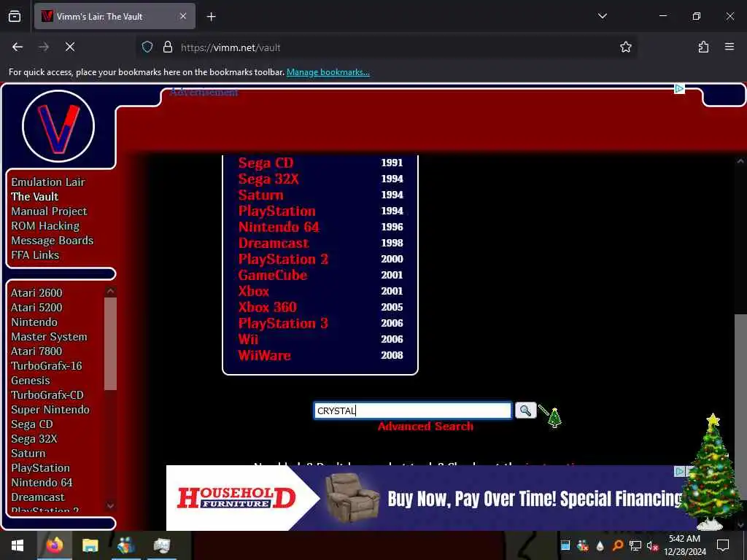Click the small Christmas tree cursor icon
The width and height of the screenshot is (747, 560).
pos(551,416)
